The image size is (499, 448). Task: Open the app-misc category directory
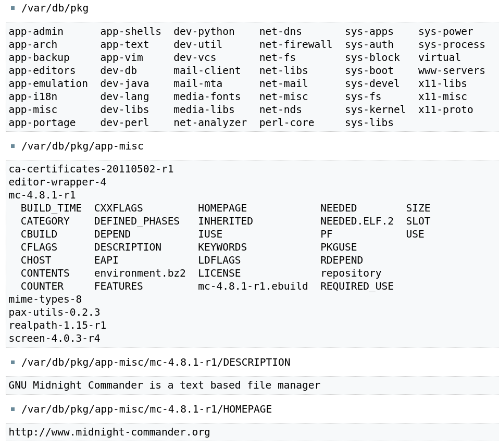33,110
